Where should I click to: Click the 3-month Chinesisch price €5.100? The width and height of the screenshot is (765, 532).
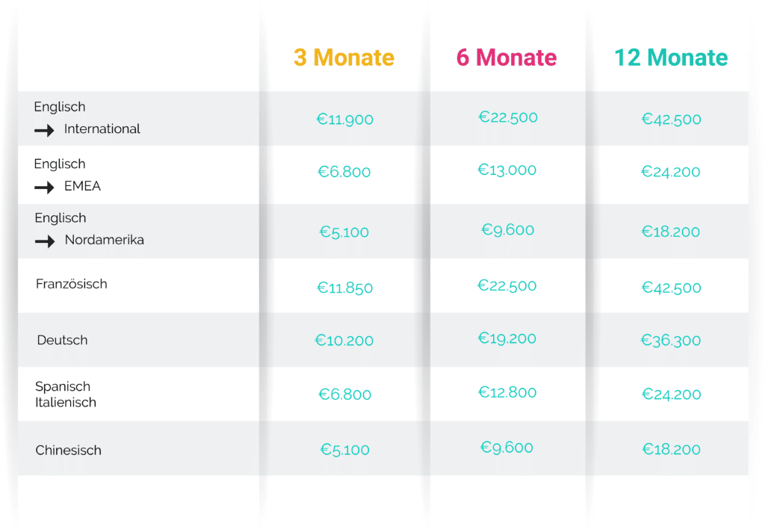point(345,450)
